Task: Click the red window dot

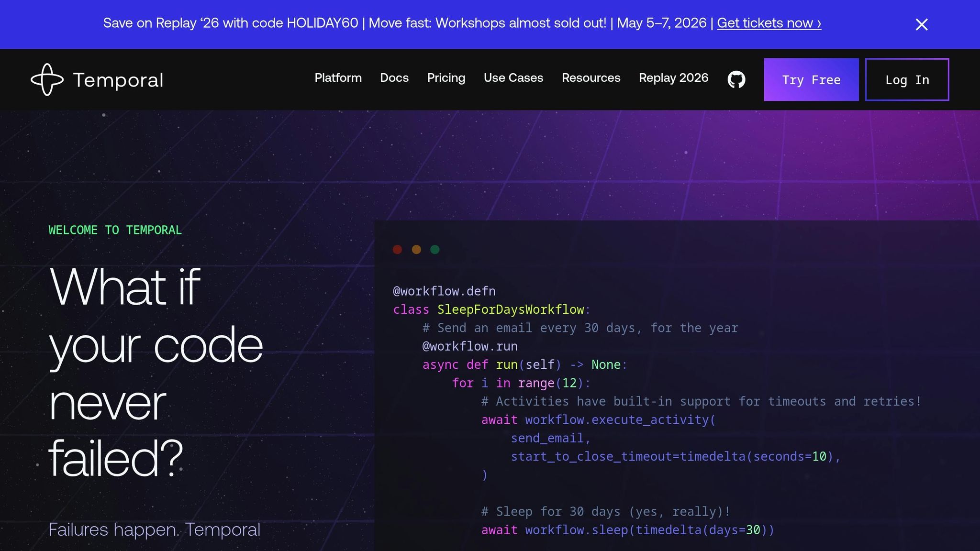Action: click(x=397, y=249)
